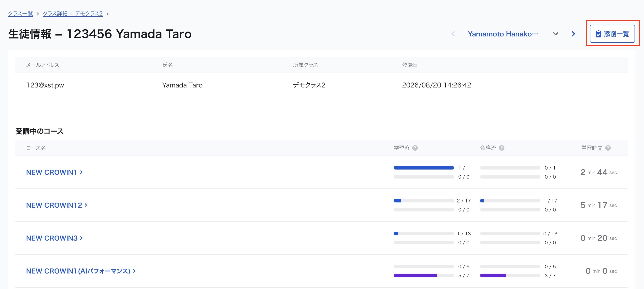Click the 0 / 13 合格済 value
644x289 pixels.
pos(550,234)
